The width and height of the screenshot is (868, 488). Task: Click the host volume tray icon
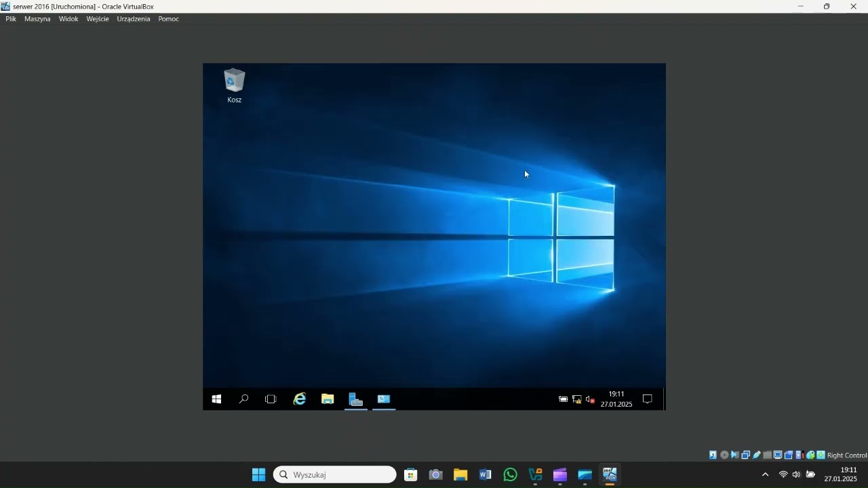796,474
